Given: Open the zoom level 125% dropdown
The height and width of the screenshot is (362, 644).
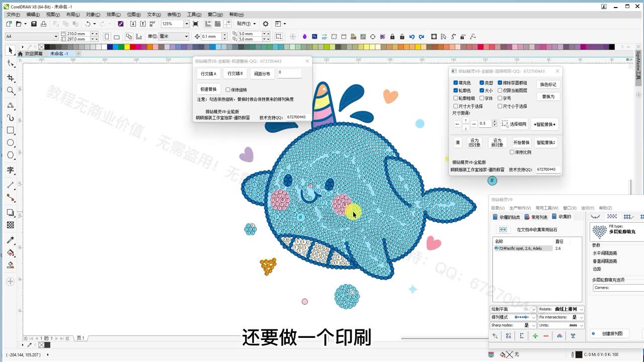Looking at the screenshot, I should (x=187, y=24).
